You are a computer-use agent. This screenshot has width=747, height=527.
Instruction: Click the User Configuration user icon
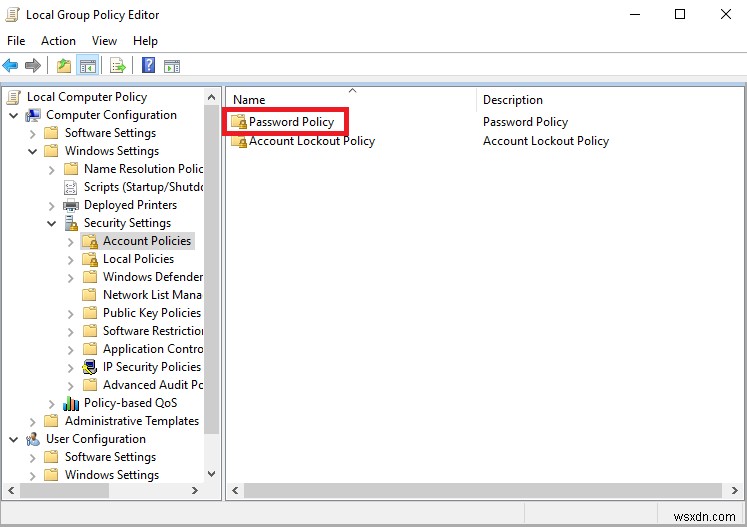[x=33, y=439]
